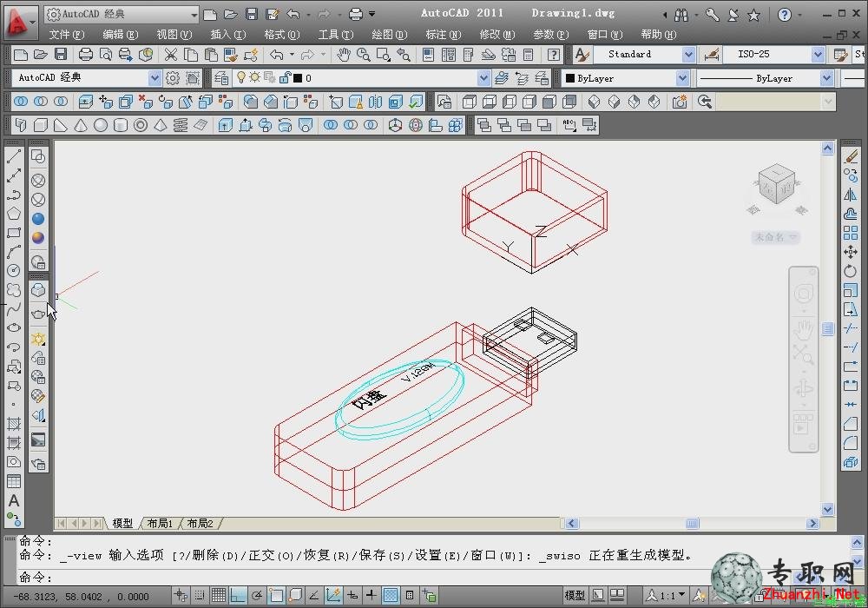
Task: Expand the undo history dropdown arrow
Action: click(x=292, y=54)
